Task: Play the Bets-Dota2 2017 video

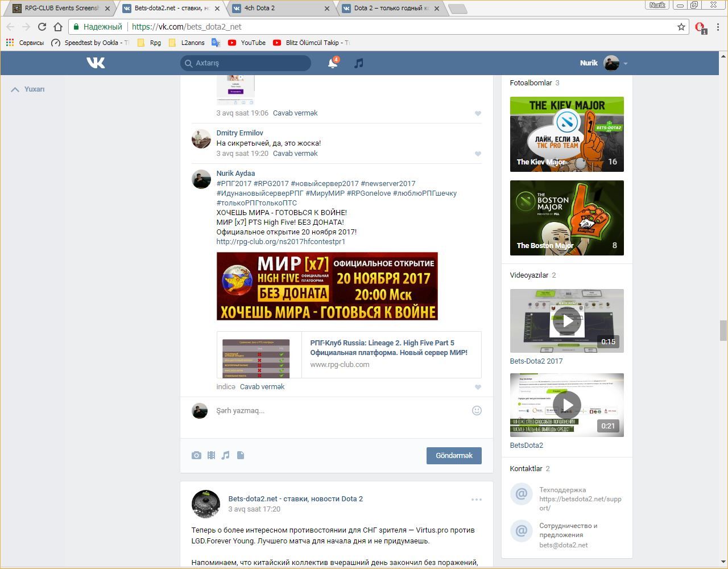Action: coord(566,321)
